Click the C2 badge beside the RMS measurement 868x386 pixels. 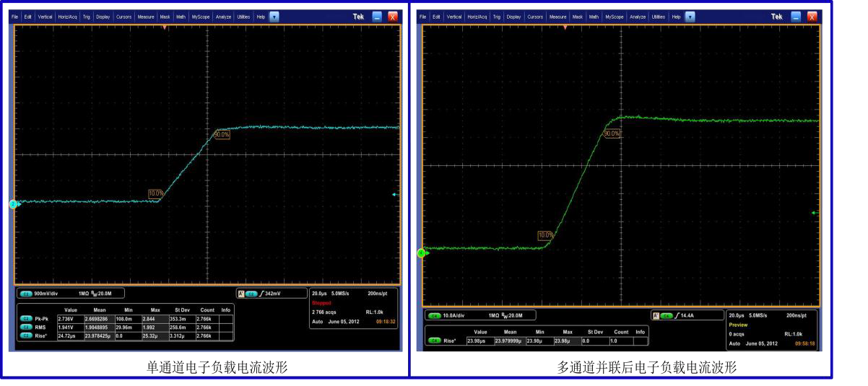[x=22, y=325]
